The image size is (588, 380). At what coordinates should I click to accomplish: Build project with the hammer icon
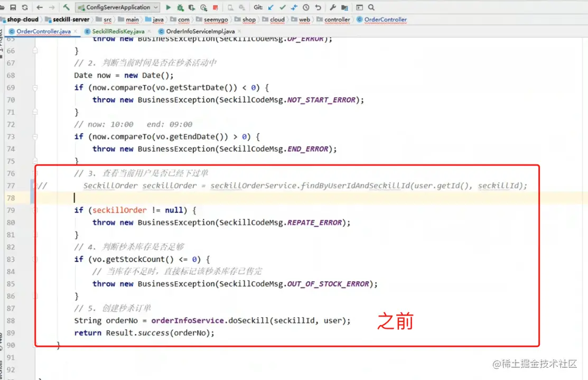(67, 7)
